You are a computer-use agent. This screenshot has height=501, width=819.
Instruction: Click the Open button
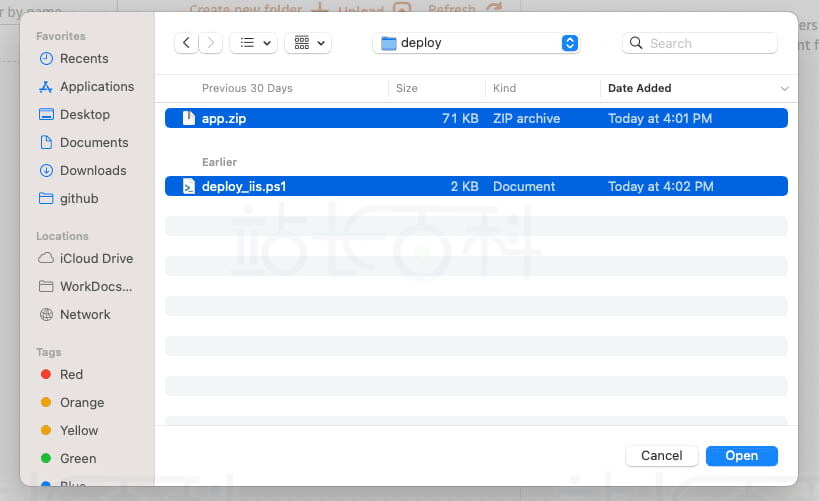click(x=741, y=456)
